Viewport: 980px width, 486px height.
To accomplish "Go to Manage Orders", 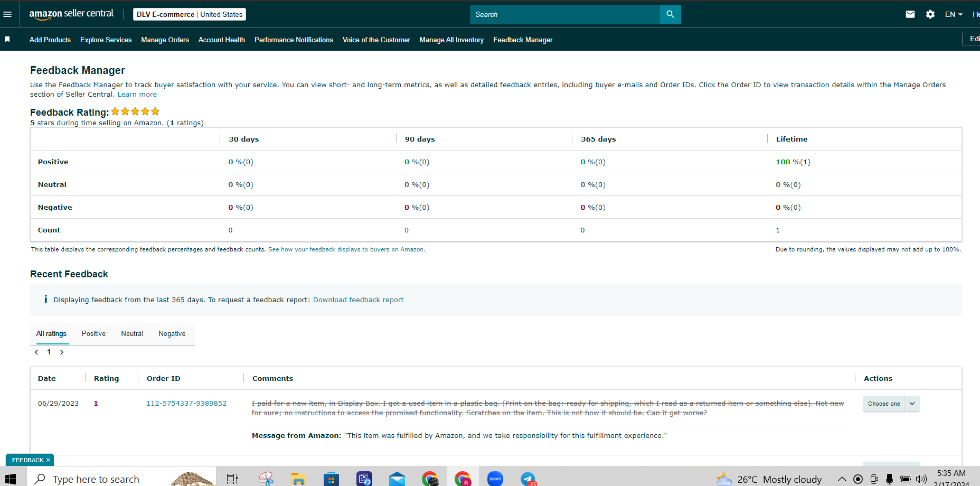I will 165,40.
